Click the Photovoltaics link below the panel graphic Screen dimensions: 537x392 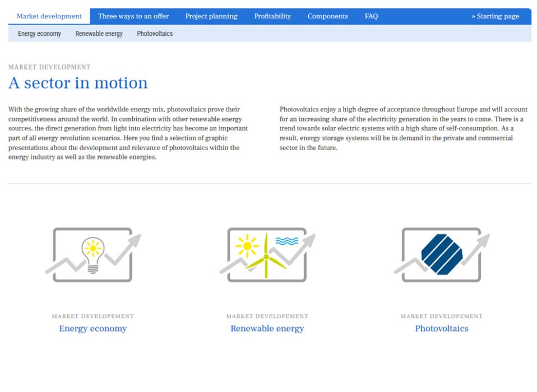(441, 328)
